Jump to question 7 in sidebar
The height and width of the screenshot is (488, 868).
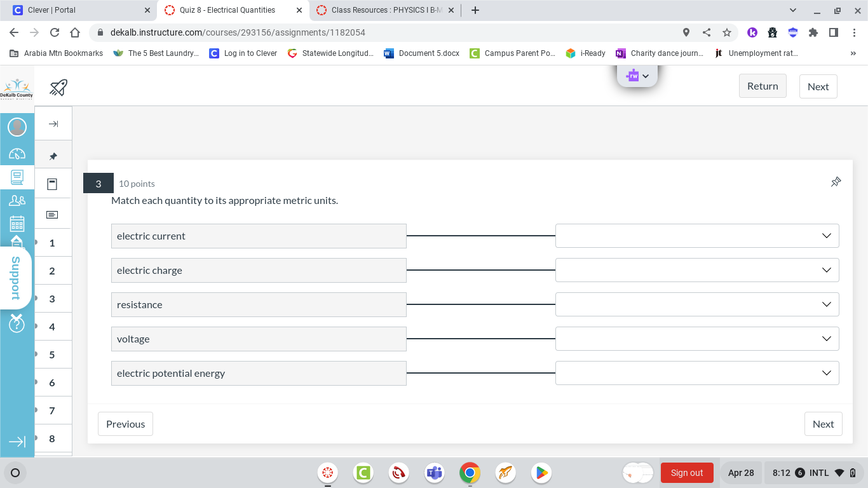[53, 410]
